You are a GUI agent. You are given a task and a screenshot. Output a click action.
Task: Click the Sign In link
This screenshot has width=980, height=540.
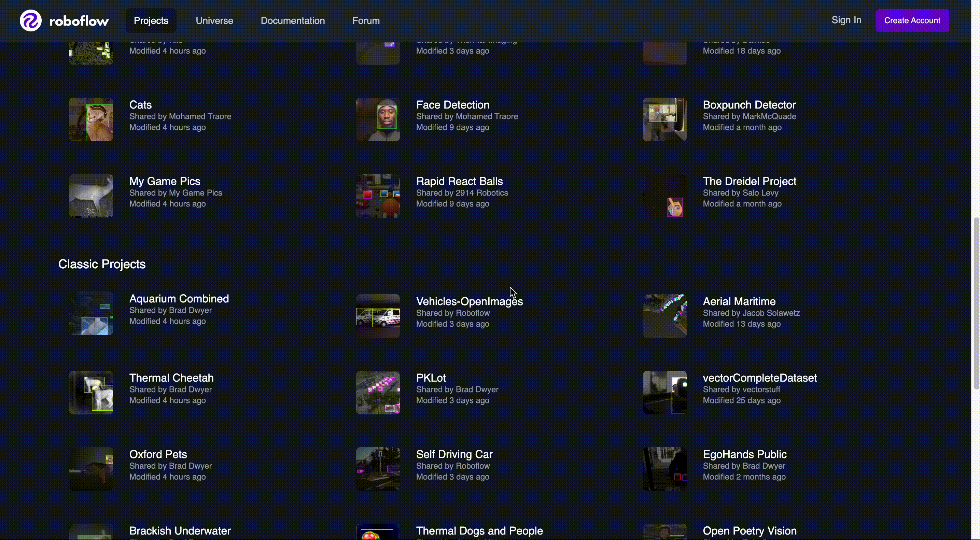846,20
